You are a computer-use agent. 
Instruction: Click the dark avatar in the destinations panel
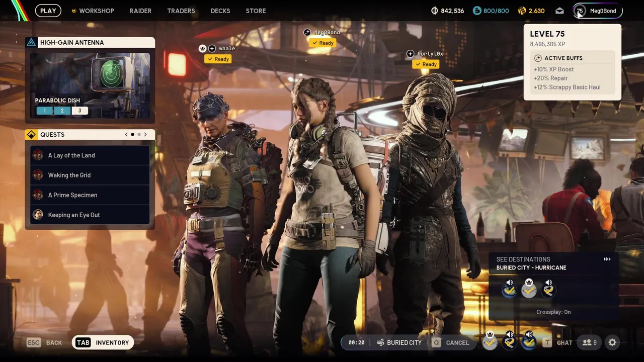[548, 290]
